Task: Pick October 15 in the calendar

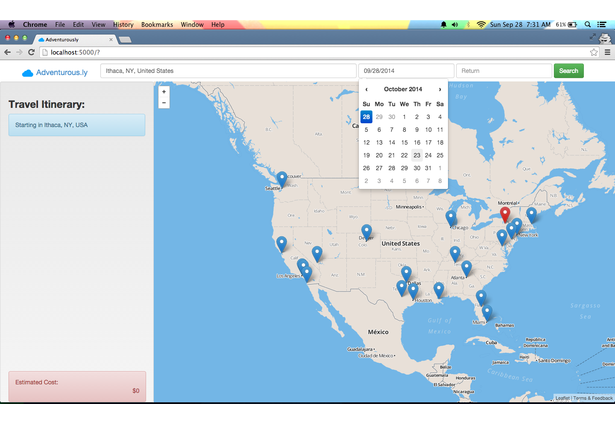Action: coord(404,142)
